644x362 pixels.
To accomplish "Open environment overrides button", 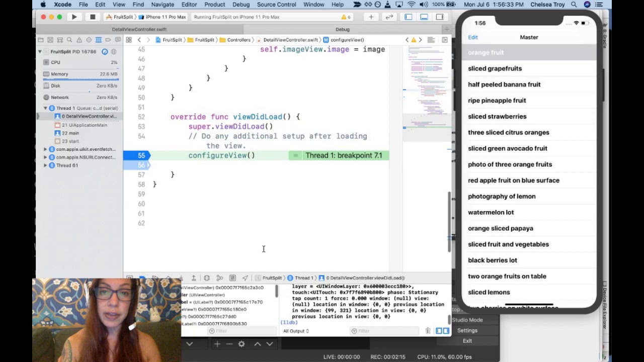I will pyautogui.click(x=232, y=278).
